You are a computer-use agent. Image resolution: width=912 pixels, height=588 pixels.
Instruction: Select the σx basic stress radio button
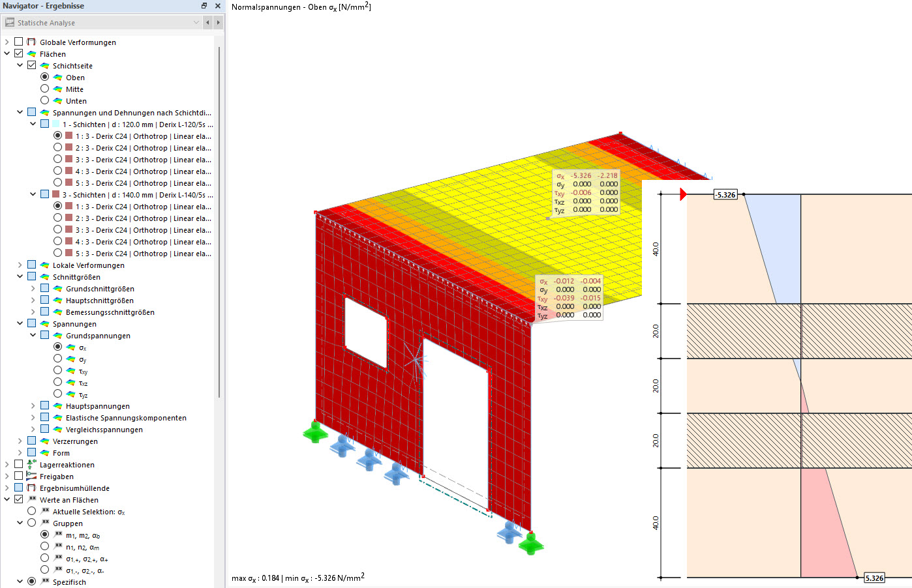click(x=57, y=347)
